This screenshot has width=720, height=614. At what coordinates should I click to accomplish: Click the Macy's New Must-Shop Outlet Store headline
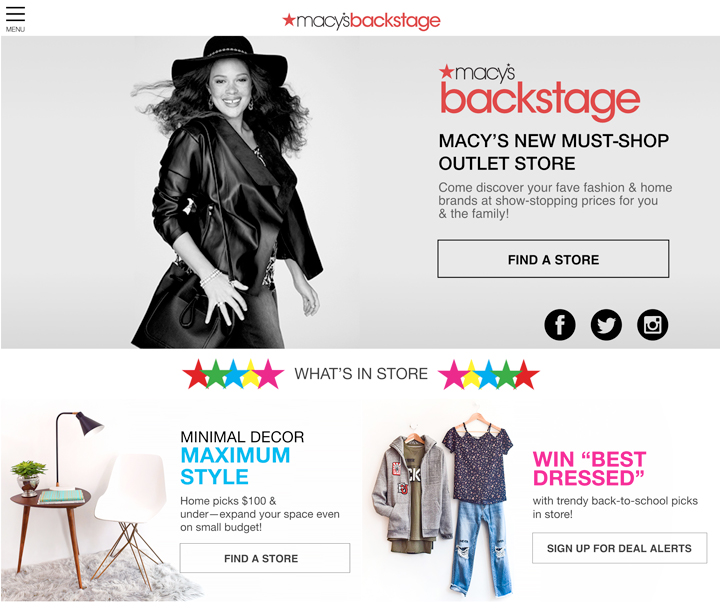553,152
